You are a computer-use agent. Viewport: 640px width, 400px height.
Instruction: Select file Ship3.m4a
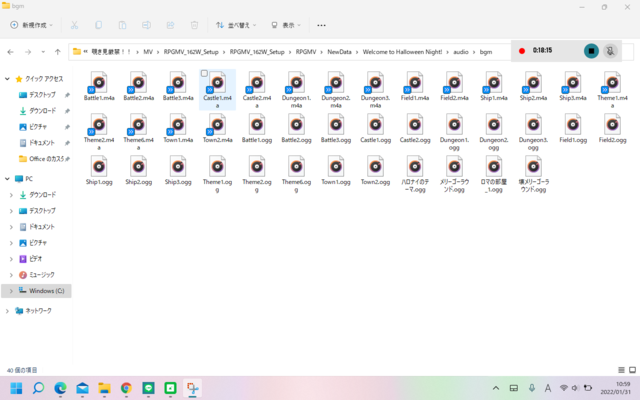(573, 87)
